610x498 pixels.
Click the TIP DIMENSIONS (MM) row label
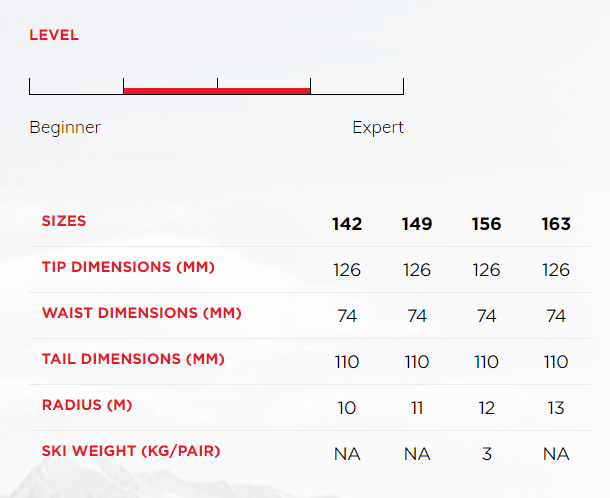(128, 267)
